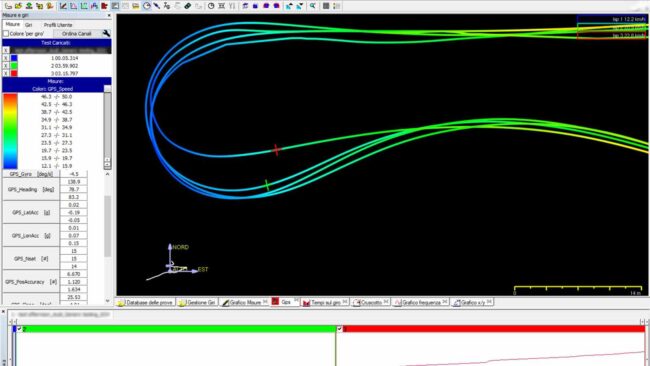Click the grey grid icon in the toolbar
The height and width of the screenshot is (366, 650).
tap(326, 6)
